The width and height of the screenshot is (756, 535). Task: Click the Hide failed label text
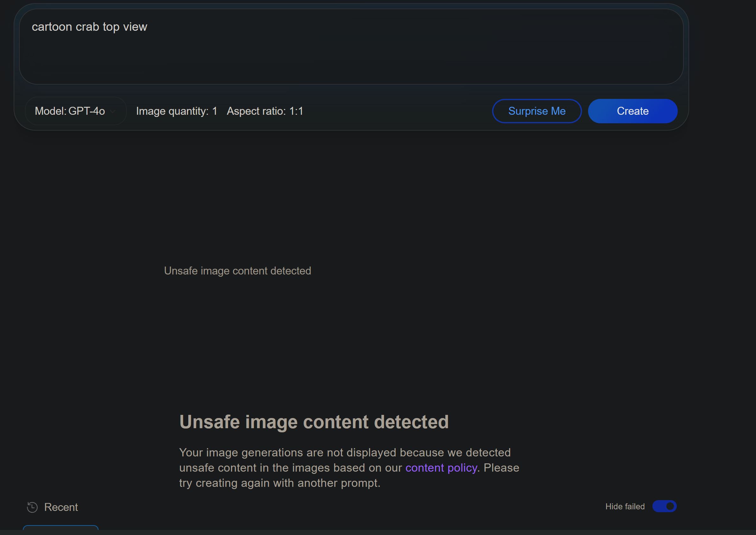coord(625,506)
